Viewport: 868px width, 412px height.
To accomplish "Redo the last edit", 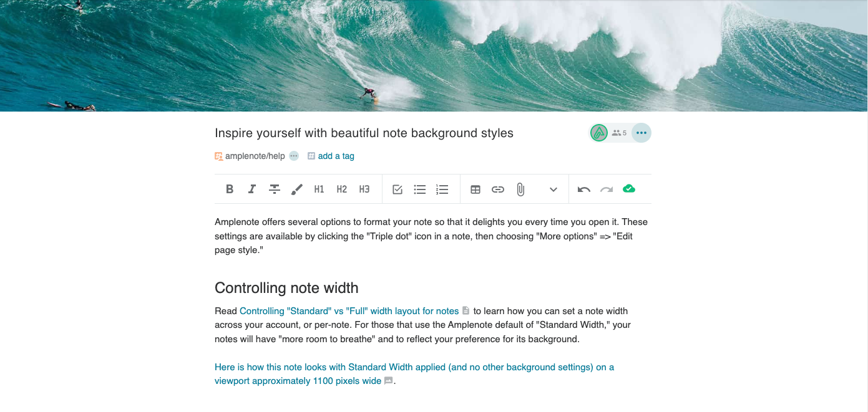I will click(607, 189).
